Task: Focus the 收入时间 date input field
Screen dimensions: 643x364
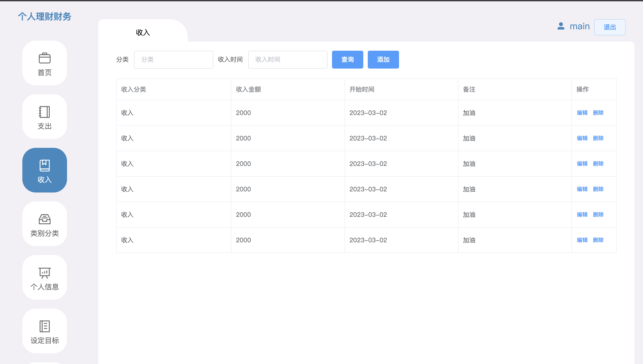Action: [288, 59]
